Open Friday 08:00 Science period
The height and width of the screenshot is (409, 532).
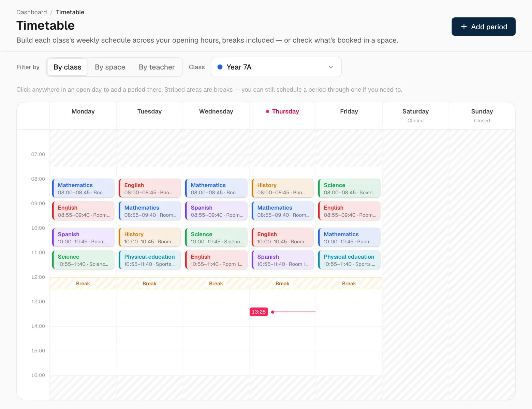point(349,188)
